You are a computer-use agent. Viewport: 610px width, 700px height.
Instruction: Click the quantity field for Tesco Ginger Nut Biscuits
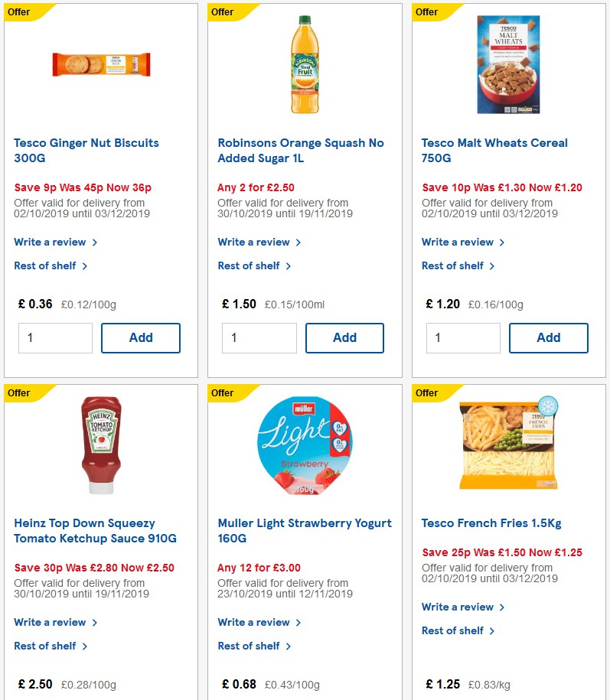pos(55,337)
